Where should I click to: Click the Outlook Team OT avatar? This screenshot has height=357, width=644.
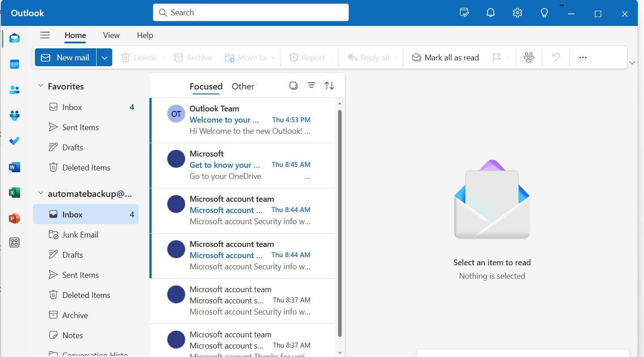tap(176, 114)
